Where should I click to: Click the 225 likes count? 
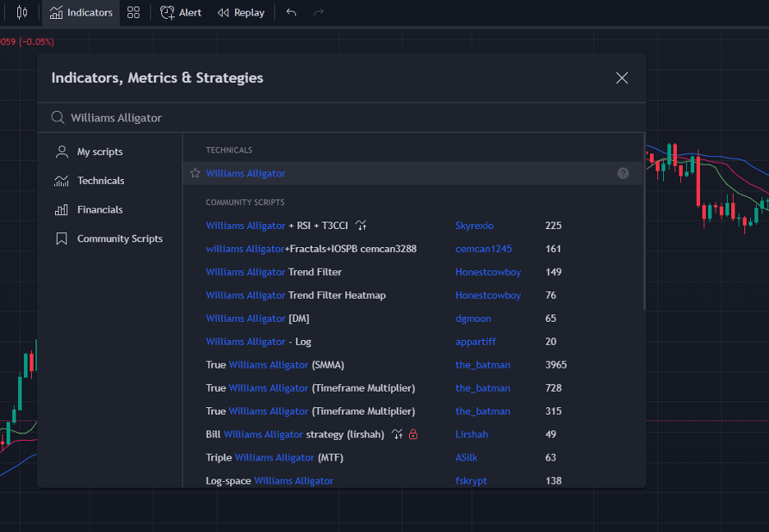[x=553, y=225]
